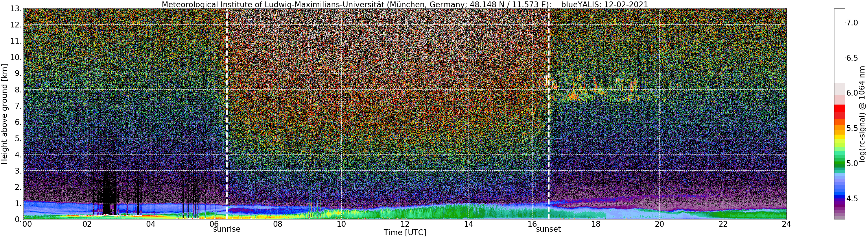Image resolution: width=868 pixels, height=238 pixels.
Task: Click the height axis tick label 3
Action: tap(18, 171)
